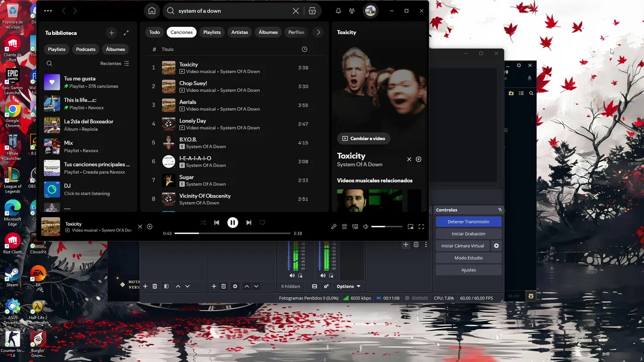
Task: Open 'Tus me gusta' playlist
Action: pos(88,82)
